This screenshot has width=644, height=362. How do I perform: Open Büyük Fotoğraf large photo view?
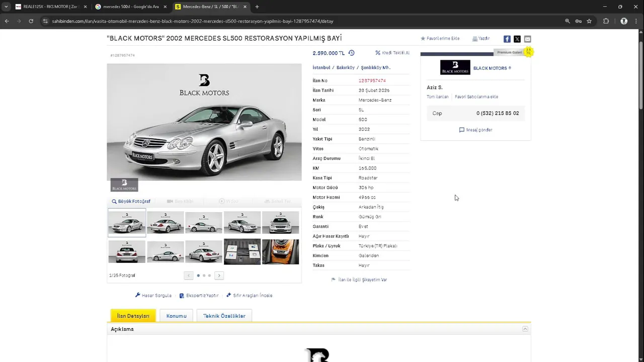(x=131, y=201)
